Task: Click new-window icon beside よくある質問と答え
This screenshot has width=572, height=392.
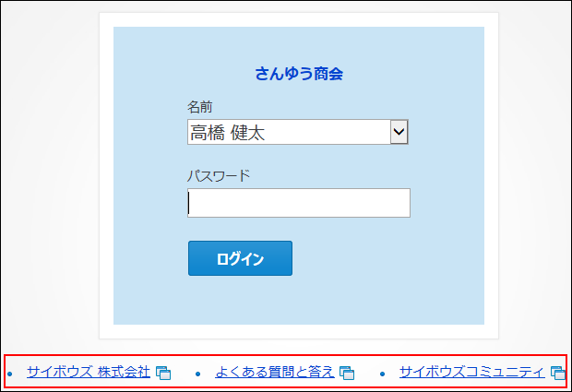Action: point(347,373)
